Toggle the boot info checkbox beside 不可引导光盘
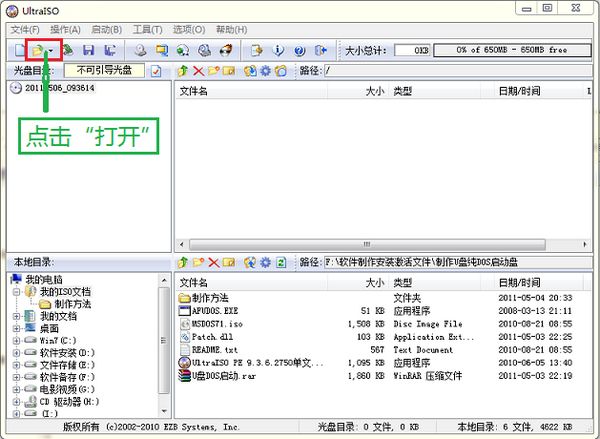 point(156,71)
